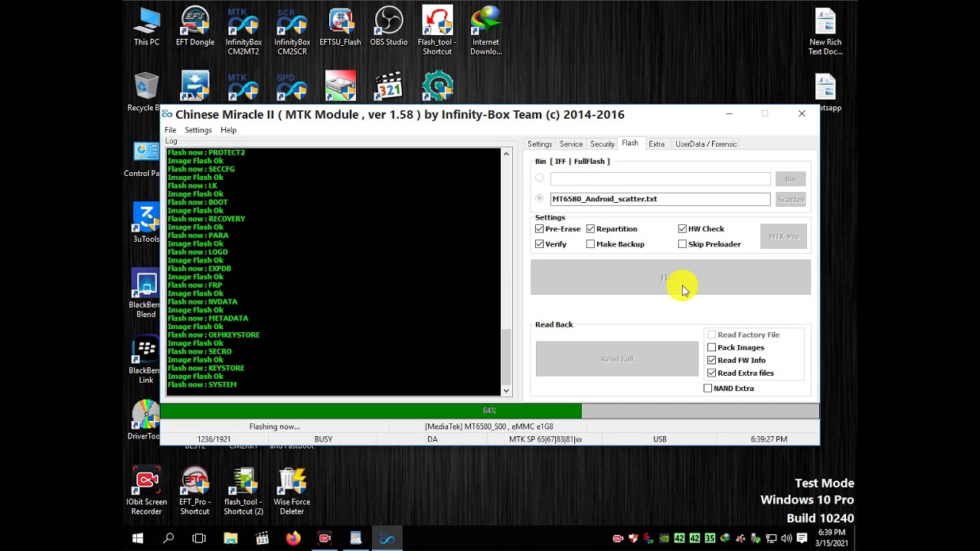Switch to the Service tab
The image size is (980, 551).
coord(571,144)
